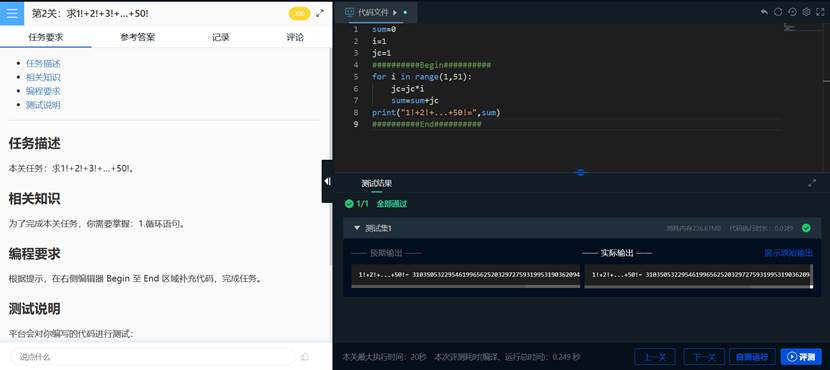Open the 代码文件 dropdown arrow
Screen dimensions: 830x370
395,12
